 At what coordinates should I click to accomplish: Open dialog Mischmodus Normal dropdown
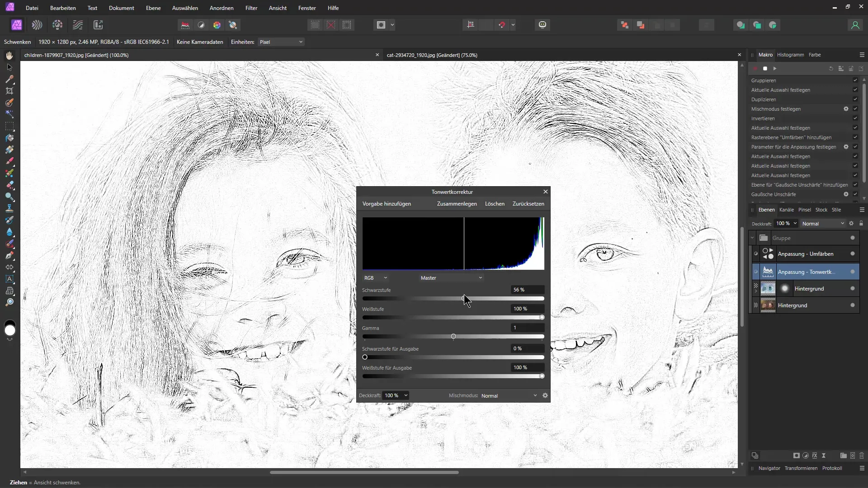tap(509, 396)
